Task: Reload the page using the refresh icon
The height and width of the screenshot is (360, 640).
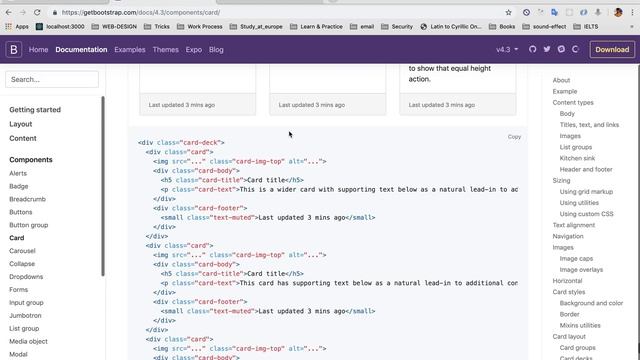Action: (37, 13)
